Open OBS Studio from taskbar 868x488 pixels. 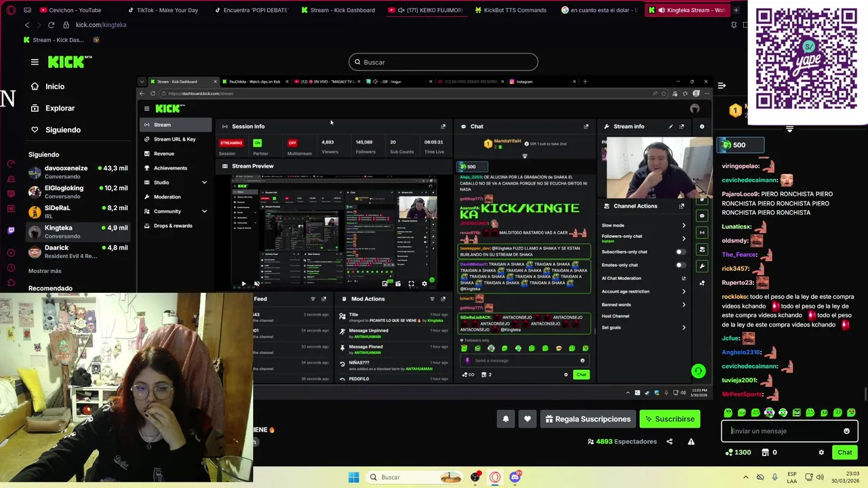(x=475, y=477)
